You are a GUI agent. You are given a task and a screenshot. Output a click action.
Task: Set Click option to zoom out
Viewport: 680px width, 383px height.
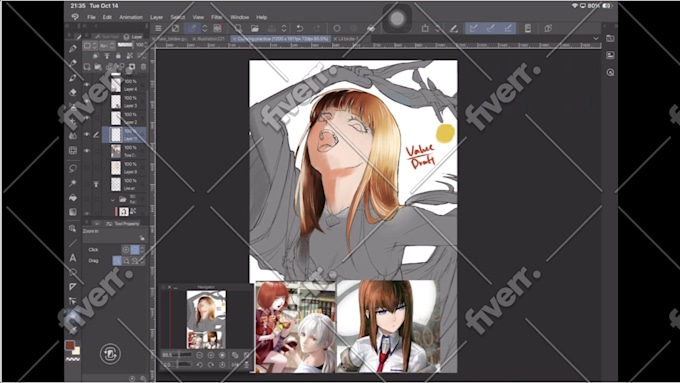(x=135, y=250)
